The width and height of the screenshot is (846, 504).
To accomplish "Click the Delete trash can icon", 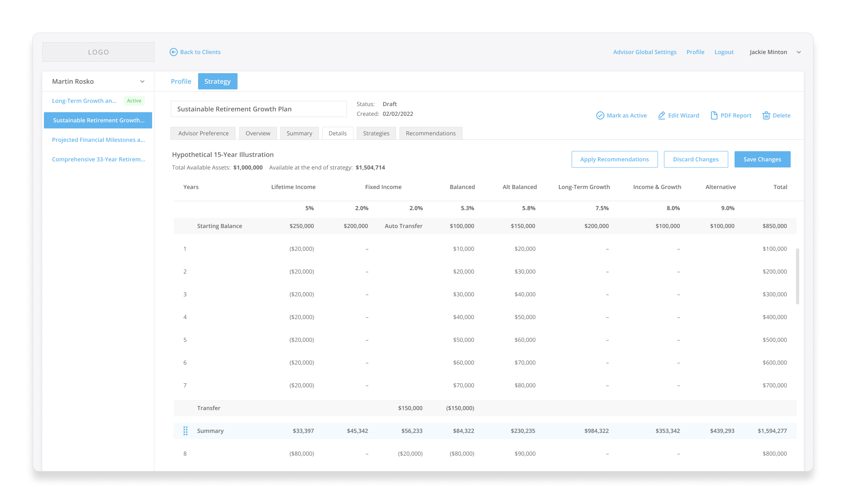I will 766,115.
